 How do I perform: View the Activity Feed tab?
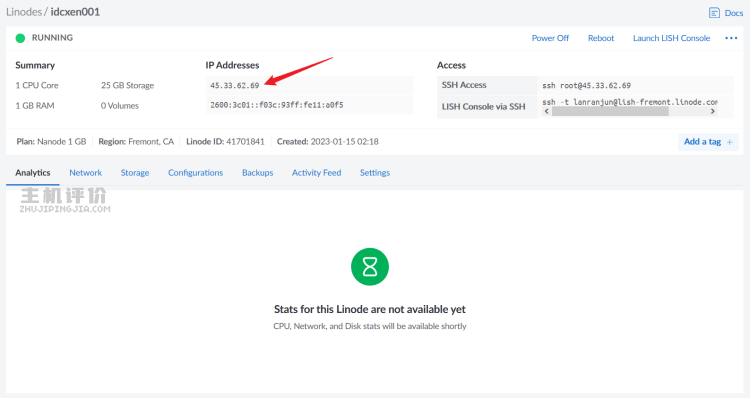(x=316, y=173)
